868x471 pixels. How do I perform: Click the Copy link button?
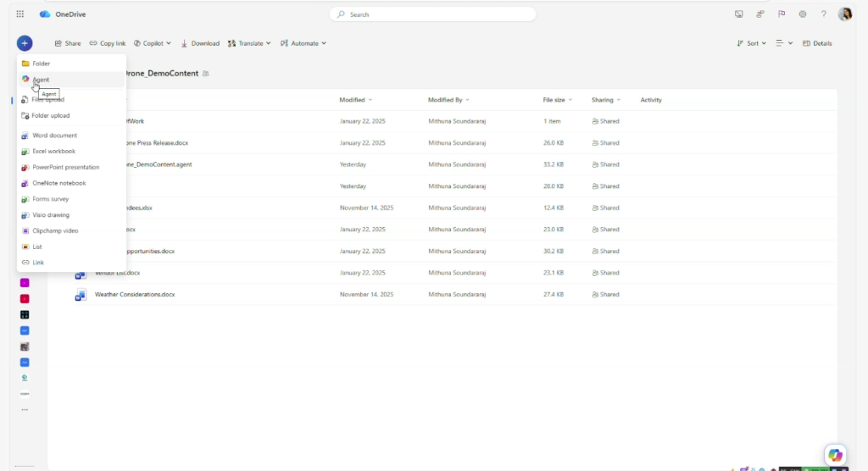[108, 43]
